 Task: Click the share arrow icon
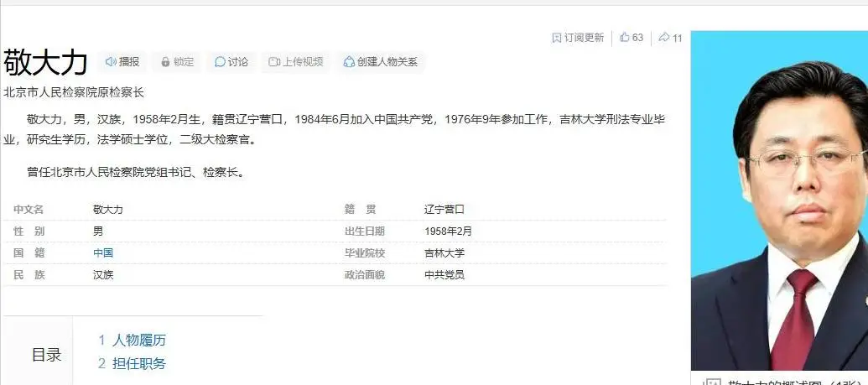[x=663, y=37]
